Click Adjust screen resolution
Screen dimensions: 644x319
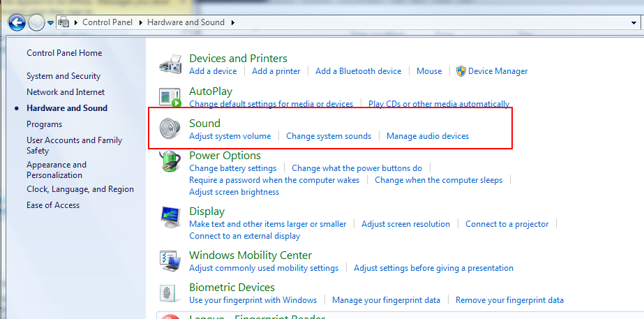(406, 224)
